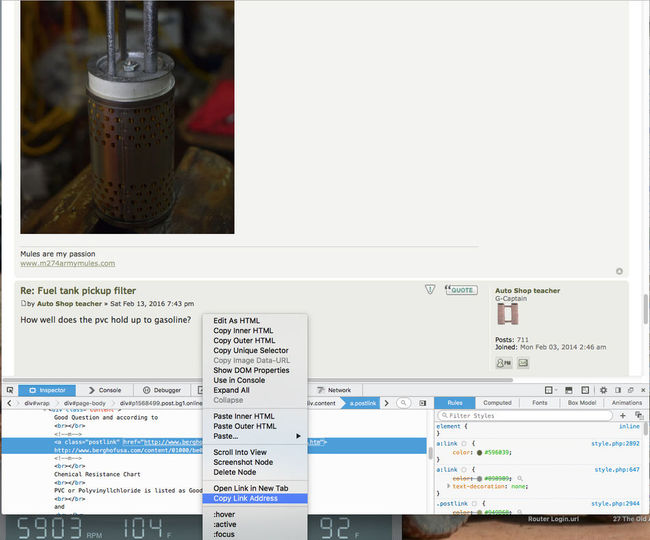Toggle the sidebar pane collapse icon
650x540 pixels.
click(x=422, y=403)
